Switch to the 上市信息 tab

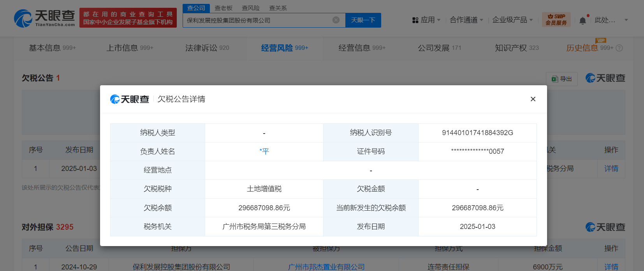coord(130,48)
